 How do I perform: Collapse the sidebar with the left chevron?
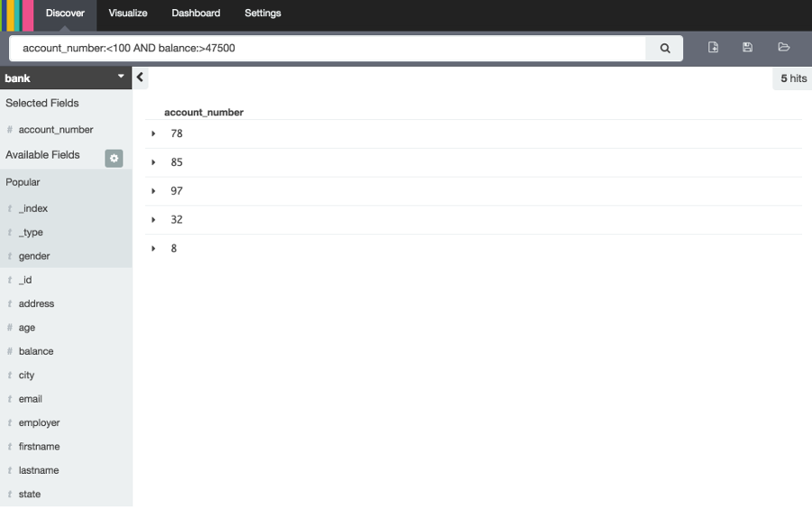click(x=140, y=79)
